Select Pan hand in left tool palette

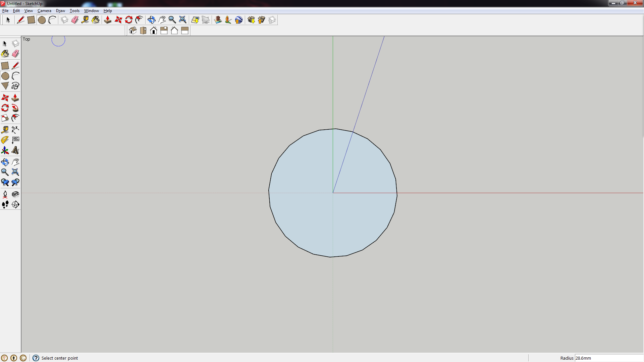15,162
